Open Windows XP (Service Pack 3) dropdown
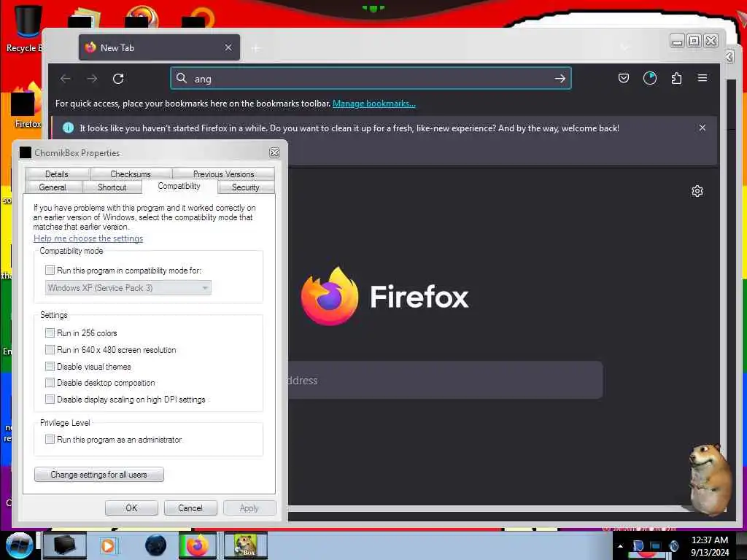Image resolution: width=747 pixels, height=560 pixels. click(128, 287)
